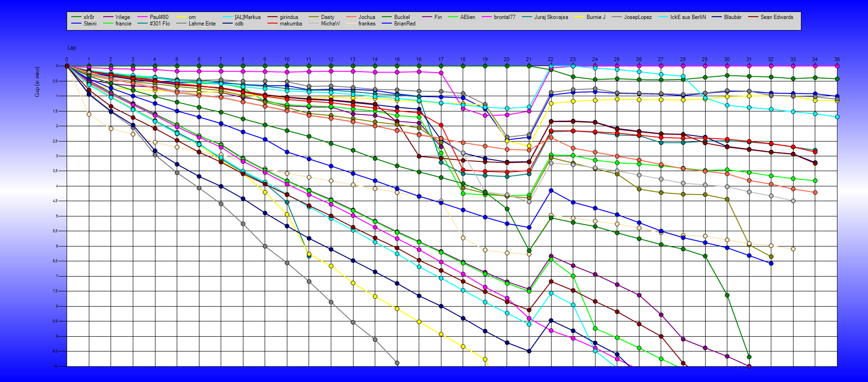This screenshot has height=382, width=868.
Task: Select BrianRed in the legend
Action: coord(404,24)
